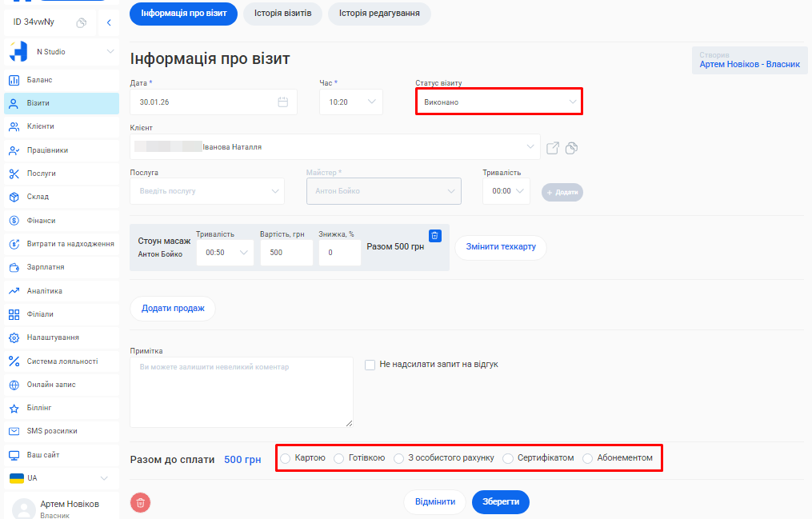Switch to Історія редагування tab
This screenshot has width=812, height=519.
378,14
